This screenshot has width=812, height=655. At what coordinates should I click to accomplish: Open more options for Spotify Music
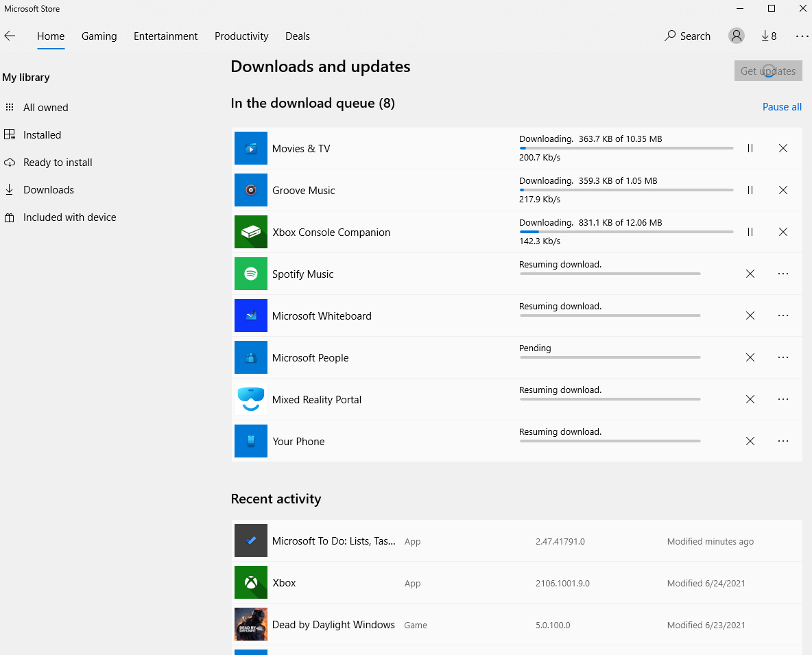pyautogui.click(x=783, y=274)
